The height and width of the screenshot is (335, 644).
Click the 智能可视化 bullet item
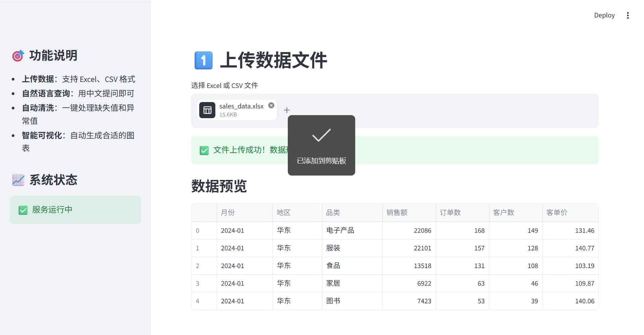(78, 142)
